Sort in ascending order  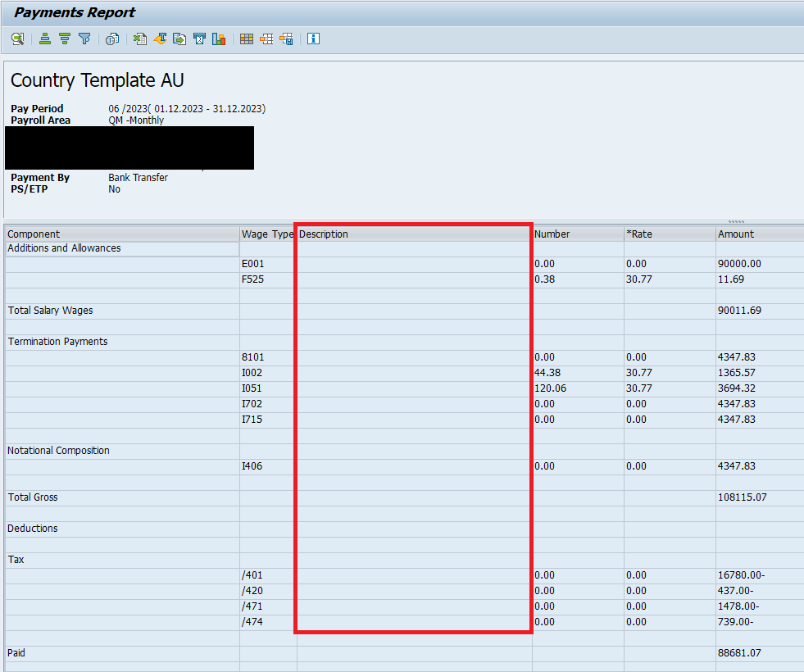click(45, 39)
